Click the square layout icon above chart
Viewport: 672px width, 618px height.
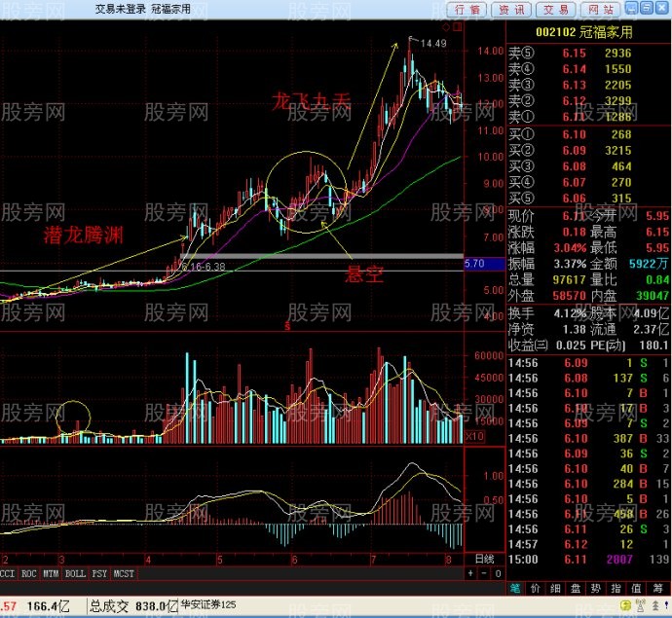(x=458, y=27)
